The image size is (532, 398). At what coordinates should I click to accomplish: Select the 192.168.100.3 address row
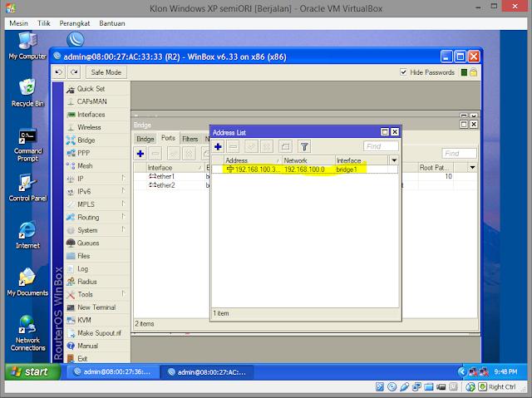coord(305,170)
